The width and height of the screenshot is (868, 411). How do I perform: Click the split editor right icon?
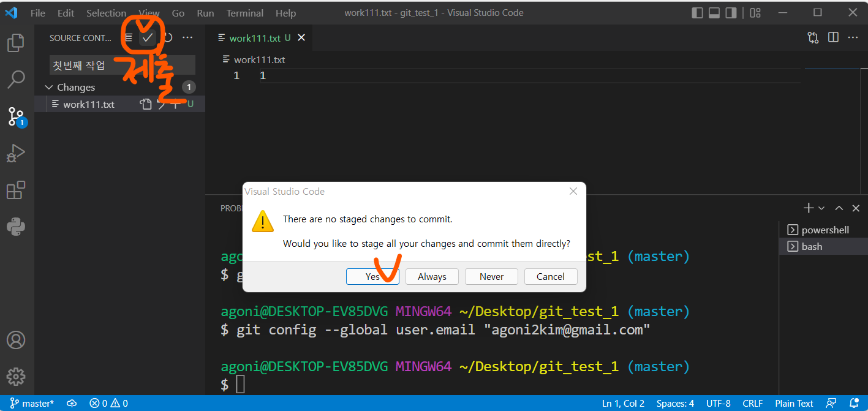(833, 38)
